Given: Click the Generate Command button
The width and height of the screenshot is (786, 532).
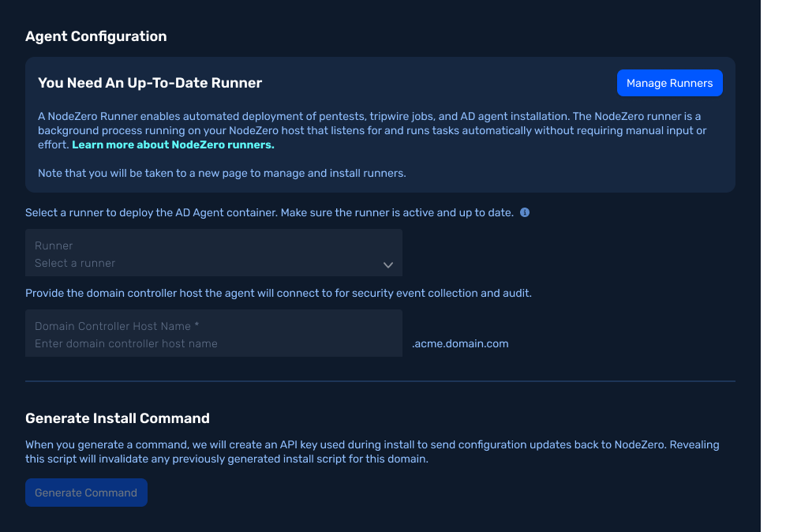Looking at the screenshot, I should (x=86, y=493).
